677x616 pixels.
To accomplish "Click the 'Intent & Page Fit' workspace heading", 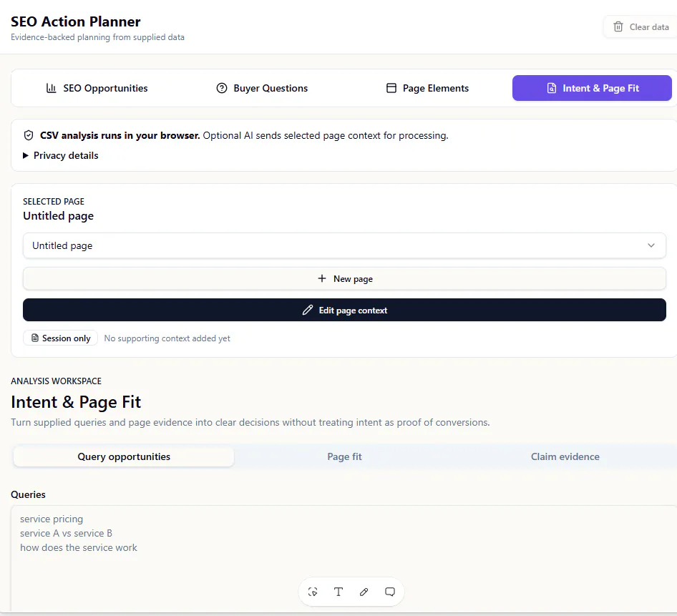I will point(76,402).
